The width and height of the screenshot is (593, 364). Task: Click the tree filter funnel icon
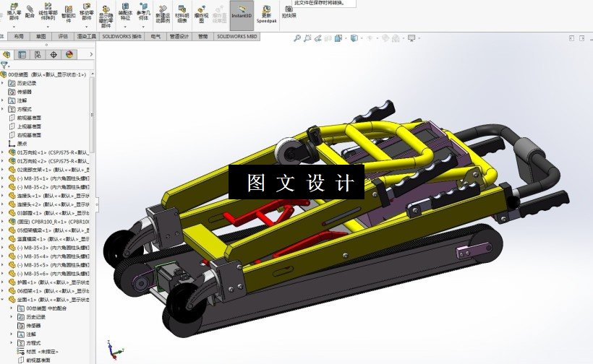click(4, 65)
